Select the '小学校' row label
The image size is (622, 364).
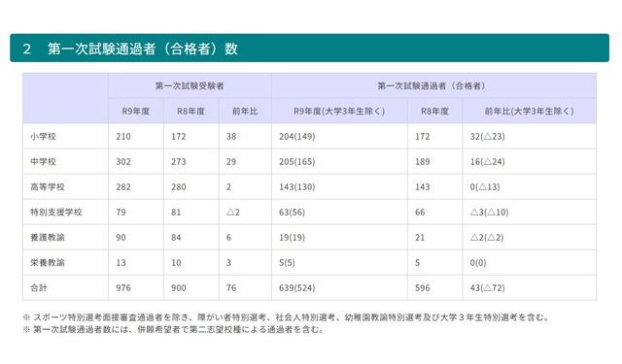tap(43, 137)
